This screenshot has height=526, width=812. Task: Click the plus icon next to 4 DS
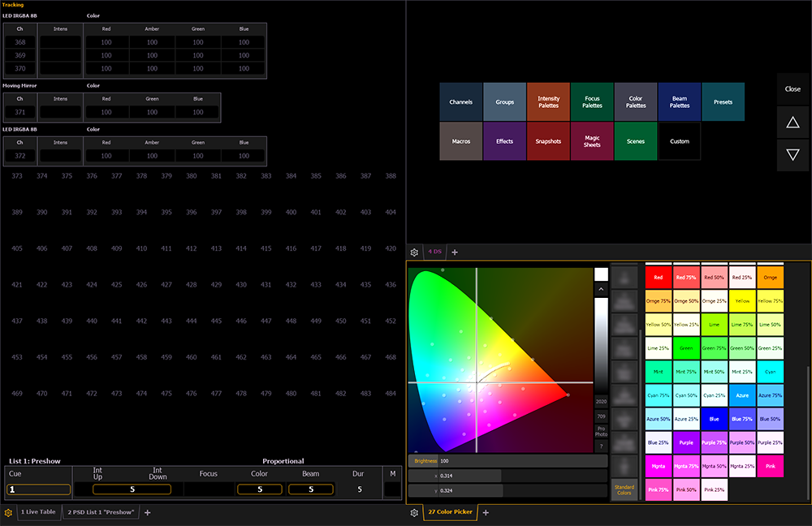click(x=455, y=252)
